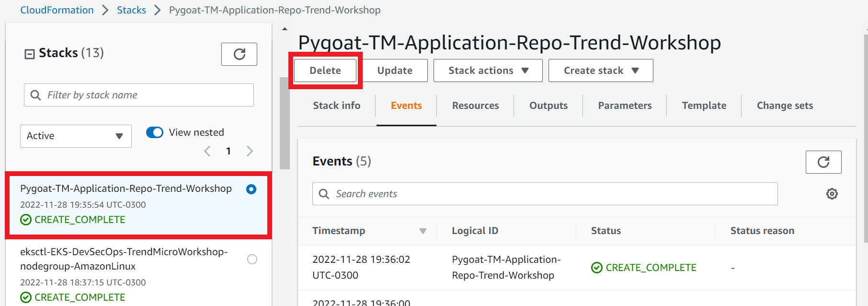Open Create stack dropdown
Image resolution: width=868 pixels, height=306 pixels.
tap(601, 71)
